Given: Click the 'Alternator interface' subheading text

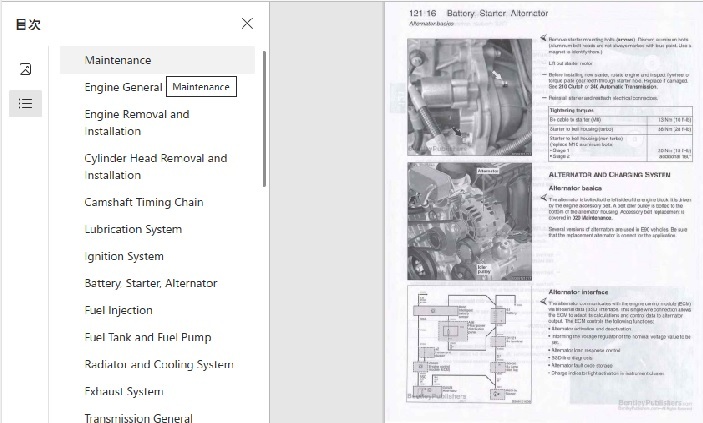Looking at the screenshot, I should 578,292.
